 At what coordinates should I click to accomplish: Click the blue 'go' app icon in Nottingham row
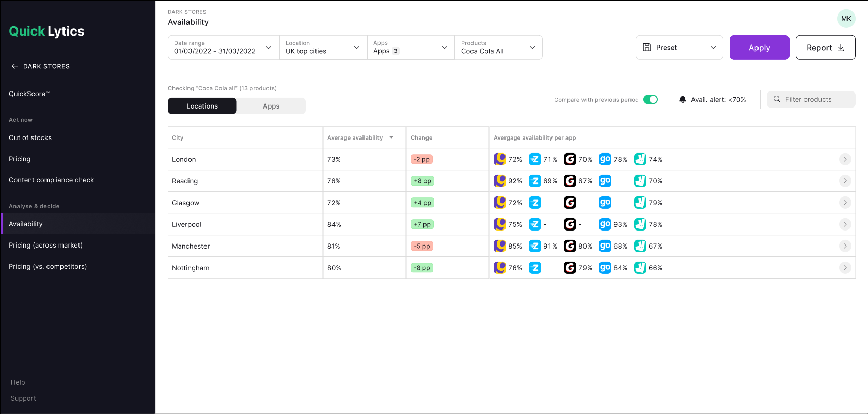(605, 268)
